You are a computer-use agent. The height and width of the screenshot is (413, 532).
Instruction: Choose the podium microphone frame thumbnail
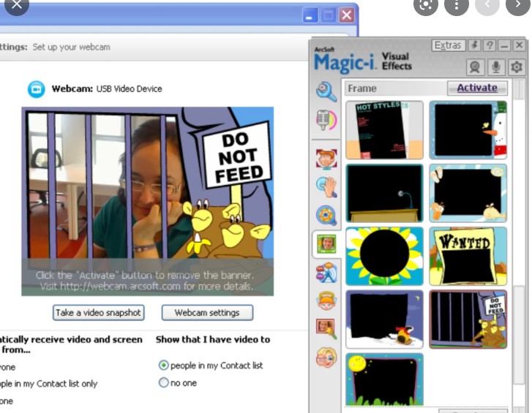(x=384, y=193)
